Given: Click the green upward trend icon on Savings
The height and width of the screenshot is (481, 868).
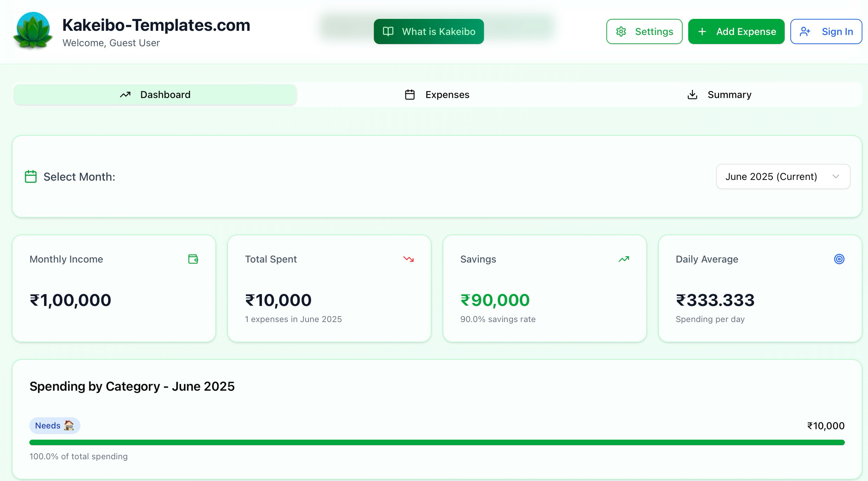Looking at the screenshot, I should pos(624,259).
